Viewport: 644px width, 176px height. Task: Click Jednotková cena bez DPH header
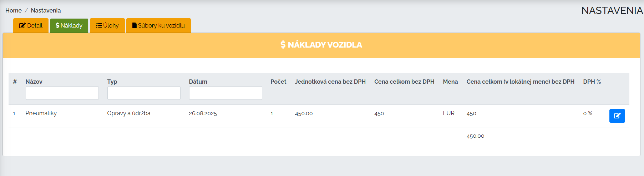pyautogui.click(x=330, y=82)
